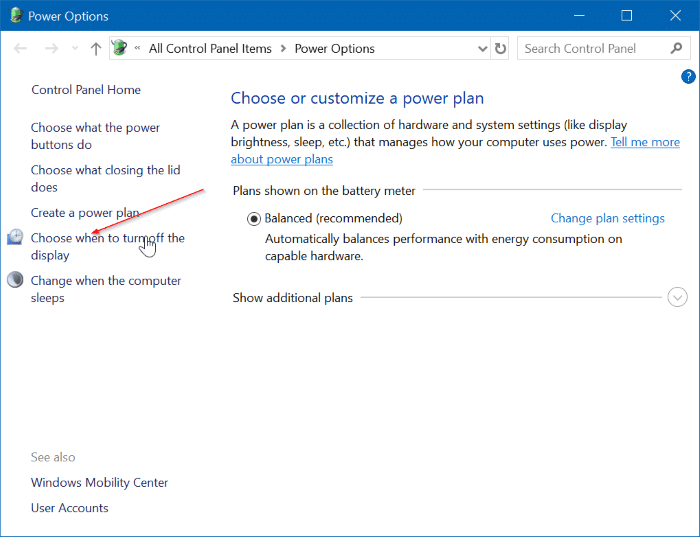Select Create a power plan
This screenshot has height=537, width=700.
(85, 213)
